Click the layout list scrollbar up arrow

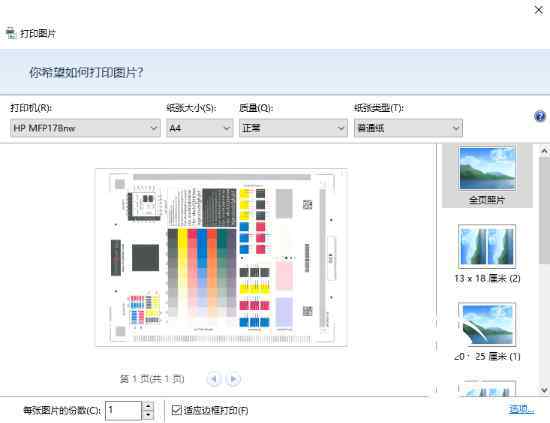(544, 151)
